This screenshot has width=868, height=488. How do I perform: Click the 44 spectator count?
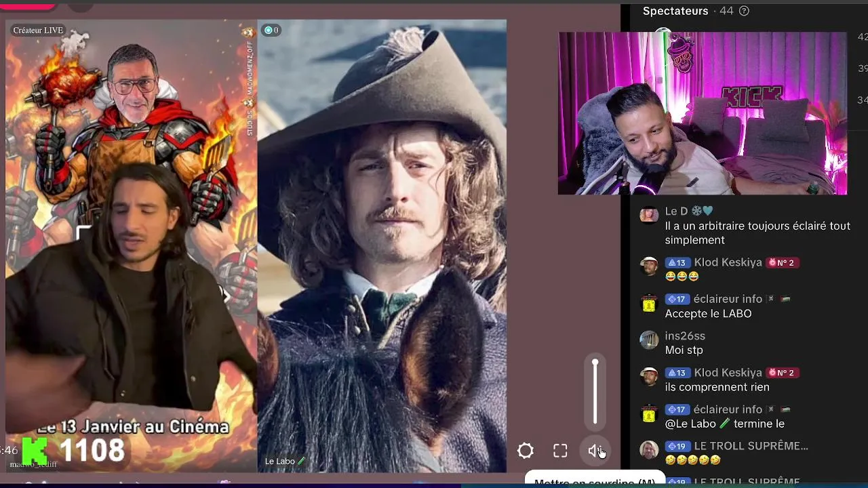[x=726, y=11]
